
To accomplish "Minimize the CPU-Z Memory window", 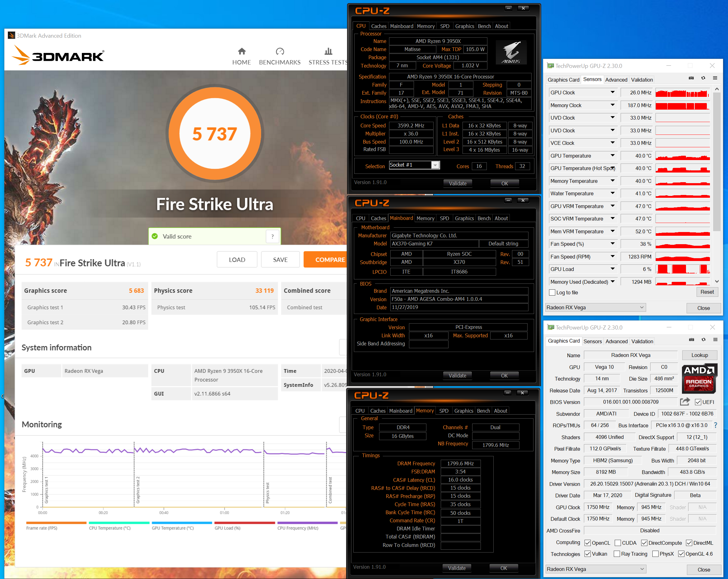I will (508, 393).
